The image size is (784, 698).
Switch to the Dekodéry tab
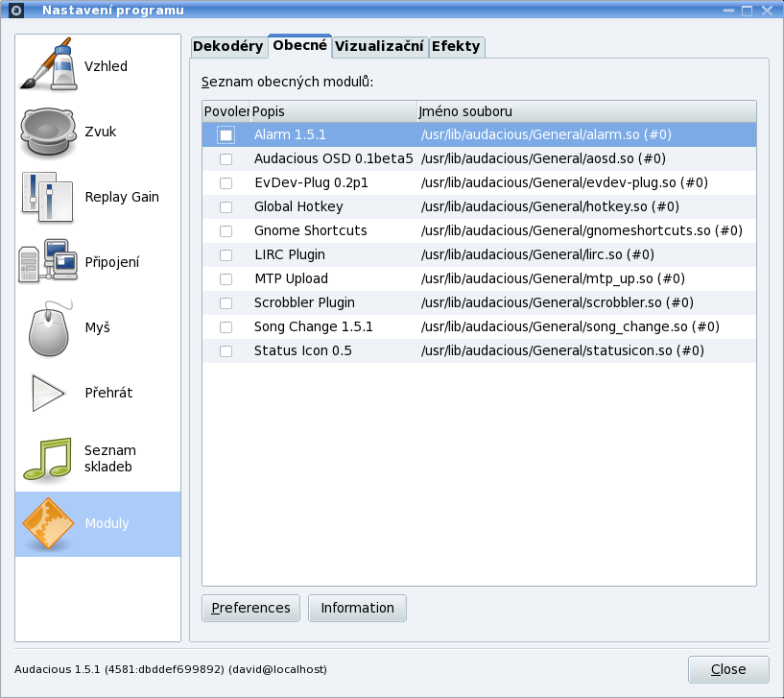click(x=227, y=47)
